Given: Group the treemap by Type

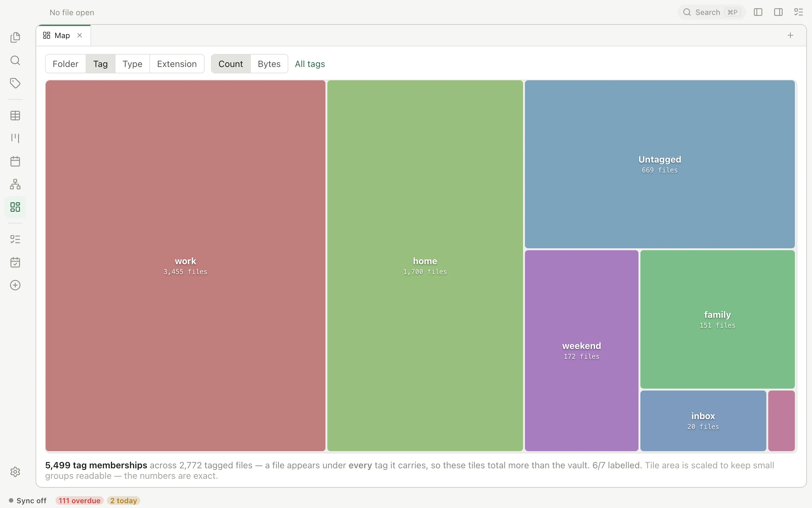Looking at the screenshot, I should click(132, 64).
